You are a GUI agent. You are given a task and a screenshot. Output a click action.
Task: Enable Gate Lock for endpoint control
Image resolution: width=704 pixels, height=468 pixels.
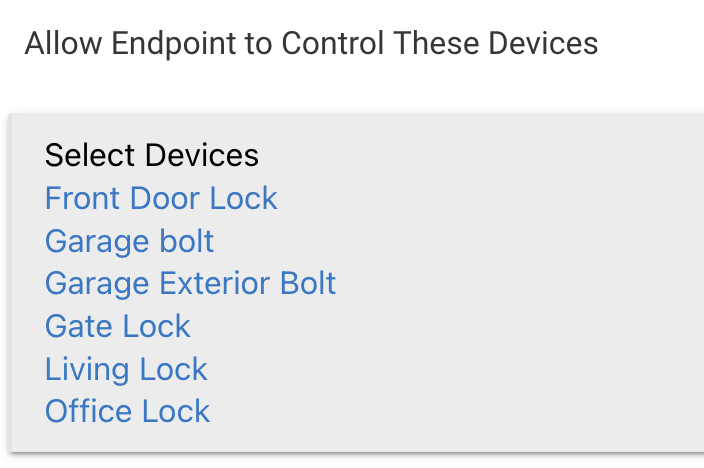tap(117, 326)
